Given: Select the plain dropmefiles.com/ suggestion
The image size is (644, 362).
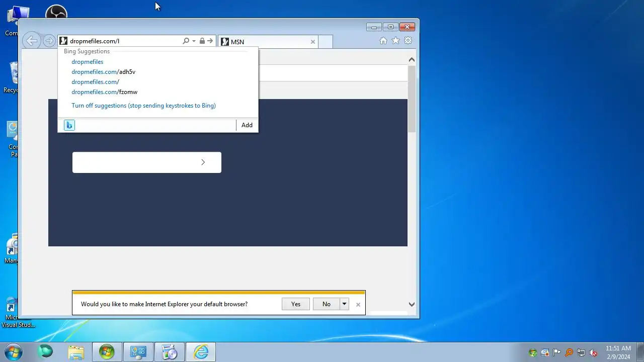Looking at the screenshot, I should pyautogui.click(x=95, y=82).
